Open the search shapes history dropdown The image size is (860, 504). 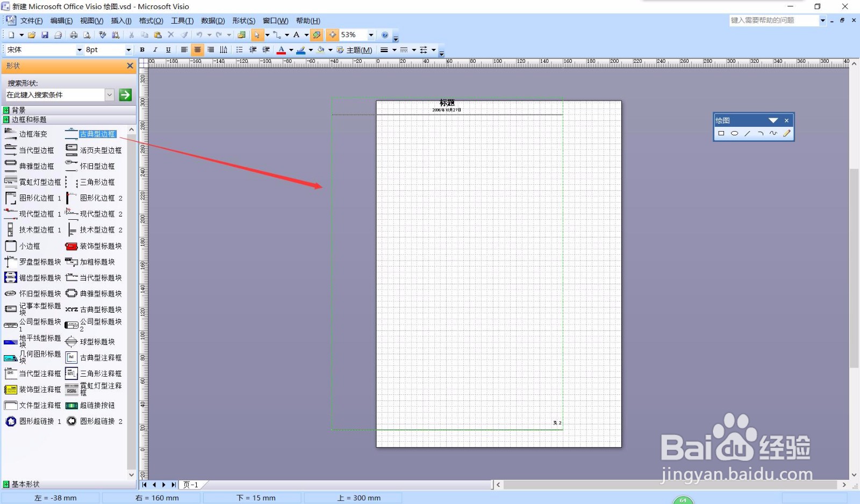tap(110, 95)
